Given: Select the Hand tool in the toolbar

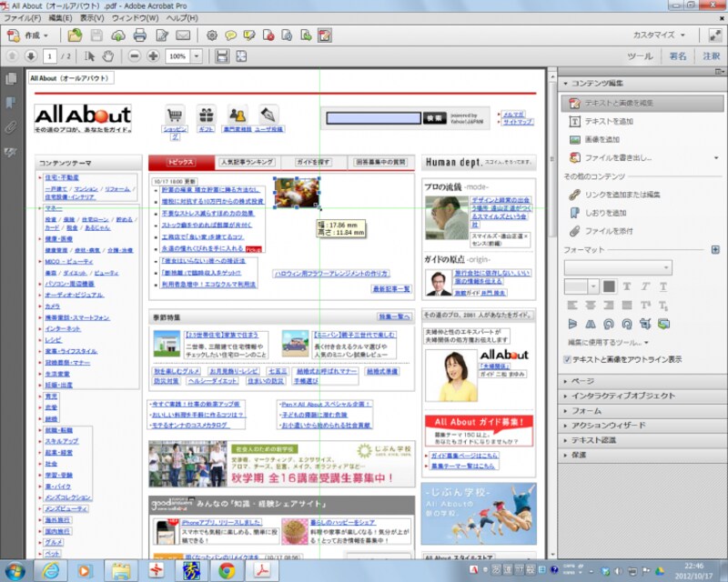Looking at the screenshot, I should click(x=107, y=56).
